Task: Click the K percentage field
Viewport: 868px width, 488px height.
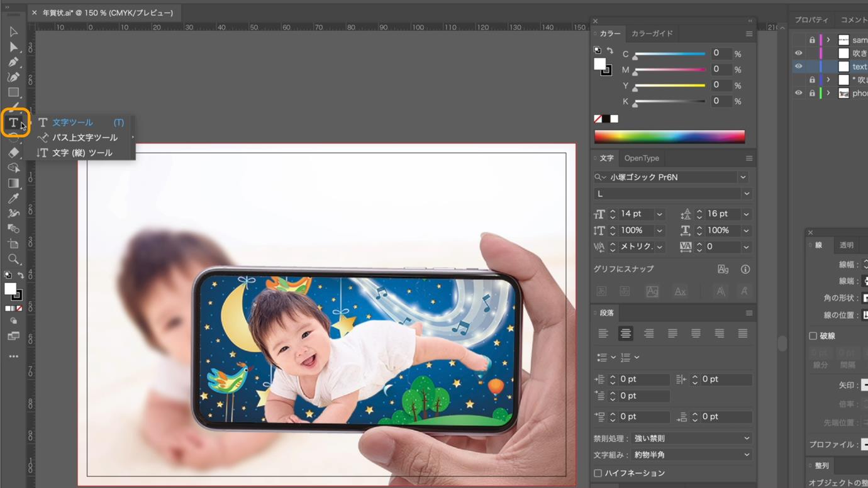Action: [x=721, y=101]
